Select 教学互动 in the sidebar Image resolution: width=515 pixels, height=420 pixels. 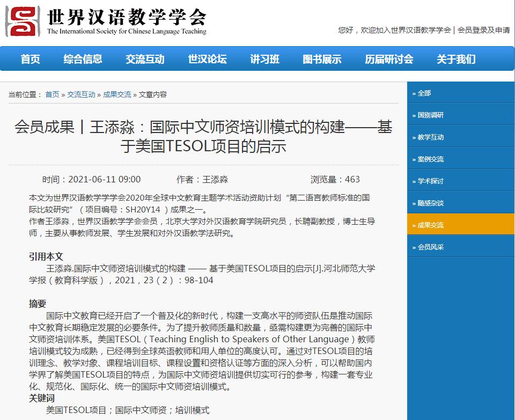[460, 137]
